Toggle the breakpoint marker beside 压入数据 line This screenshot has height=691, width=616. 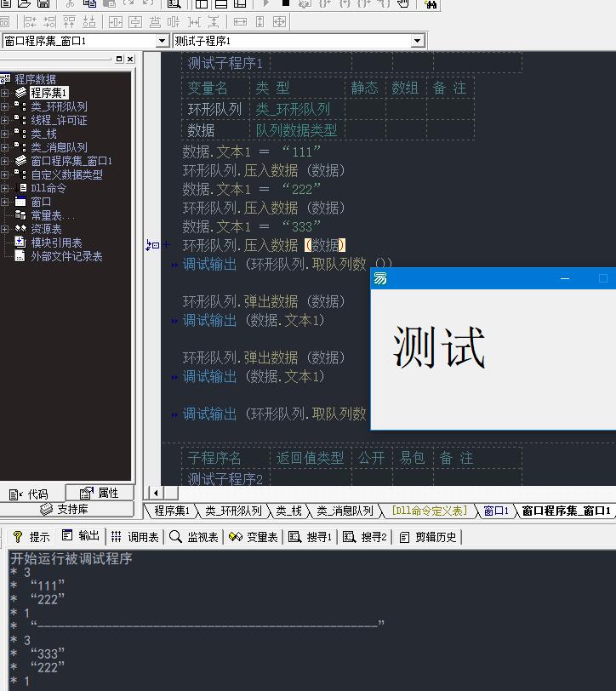tap(153, 245)
